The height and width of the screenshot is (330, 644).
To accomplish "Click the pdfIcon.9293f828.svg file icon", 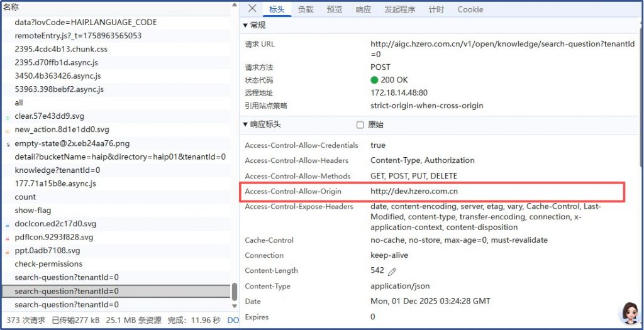I will pos(8,238).
